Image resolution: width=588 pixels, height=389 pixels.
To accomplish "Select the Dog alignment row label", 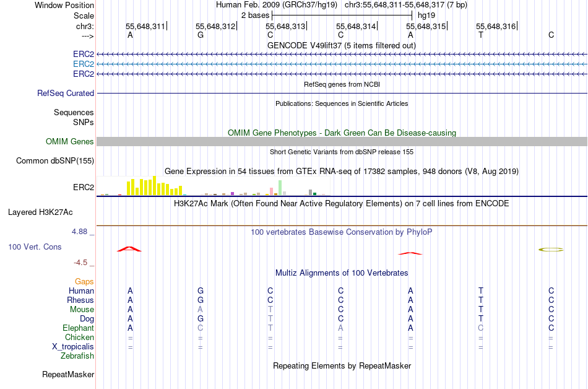I will (87, 319).
